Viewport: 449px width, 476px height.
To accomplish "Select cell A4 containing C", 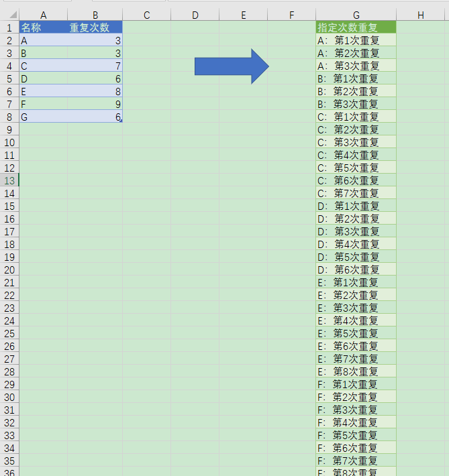I will point(44,66).
